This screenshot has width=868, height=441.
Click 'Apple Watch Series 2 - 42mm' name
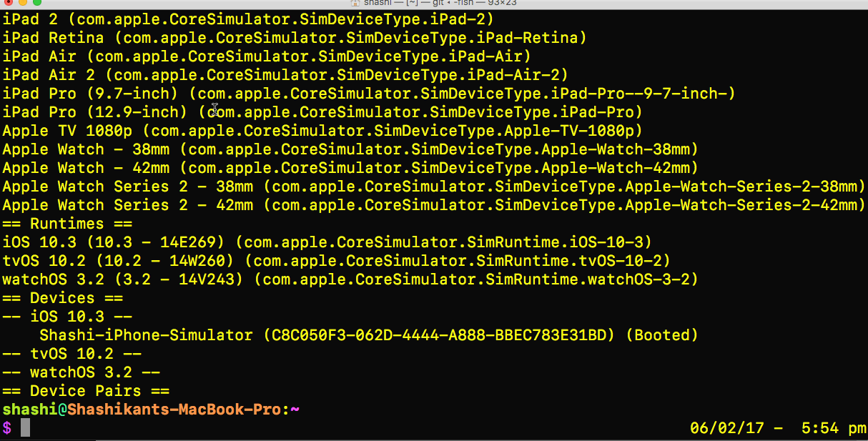[128, 205]
